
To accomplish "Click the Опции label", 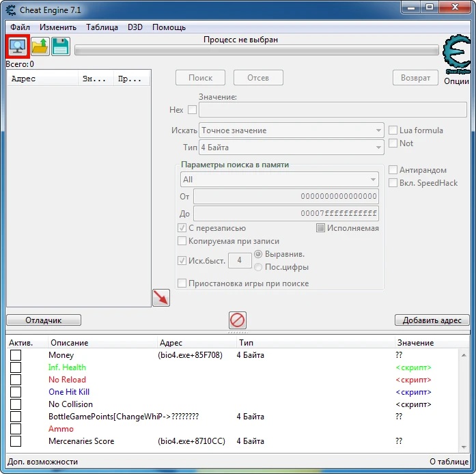I will (456, 81).
